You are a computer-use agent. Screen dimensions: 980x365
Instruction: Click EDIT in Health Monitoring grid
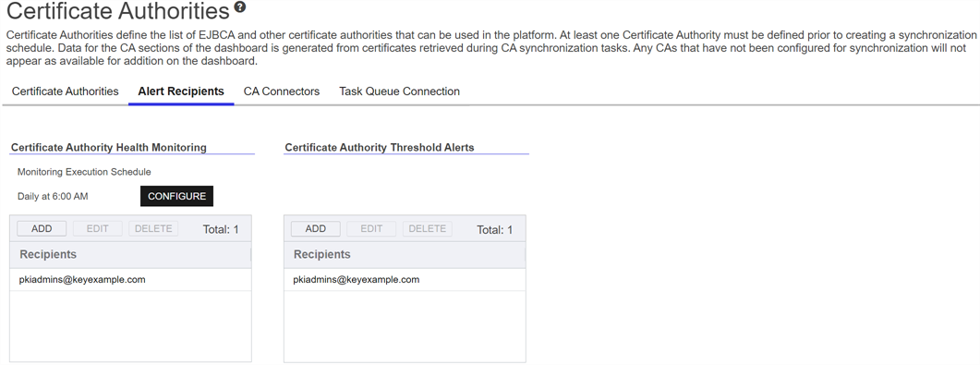coord(98,229)
